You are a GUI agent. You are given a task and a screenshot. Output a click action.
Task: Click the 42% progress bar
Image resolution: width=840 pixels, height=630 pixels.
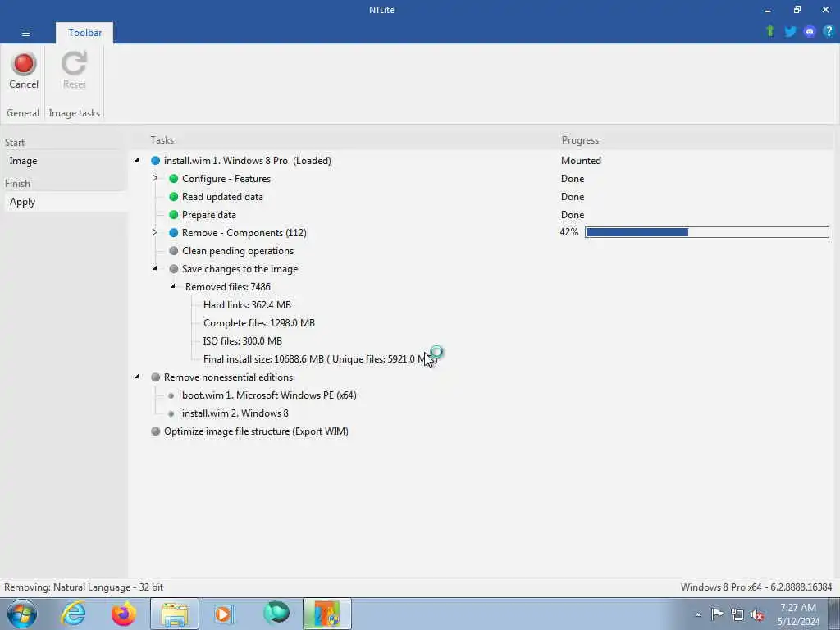point(706,232)
